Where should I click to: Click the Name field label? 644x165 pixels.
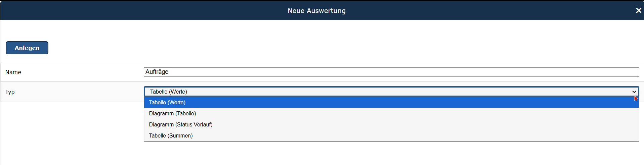pos(13,72)
